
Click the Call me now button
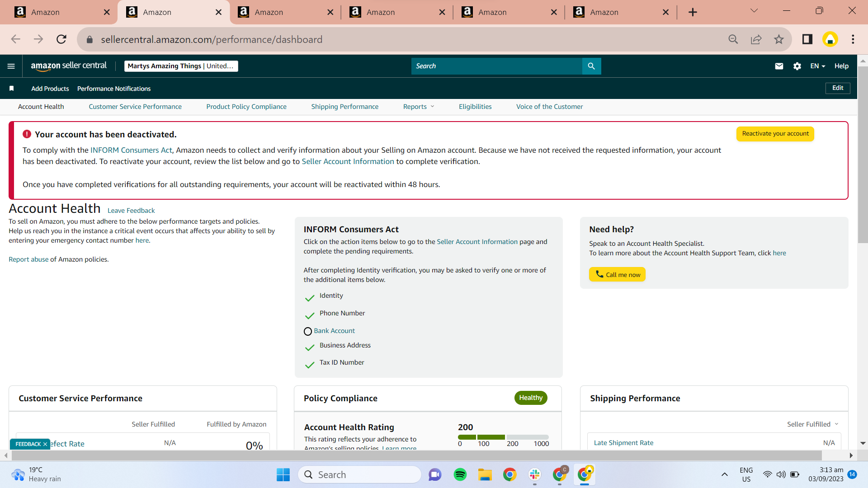(x=617, y=275)
